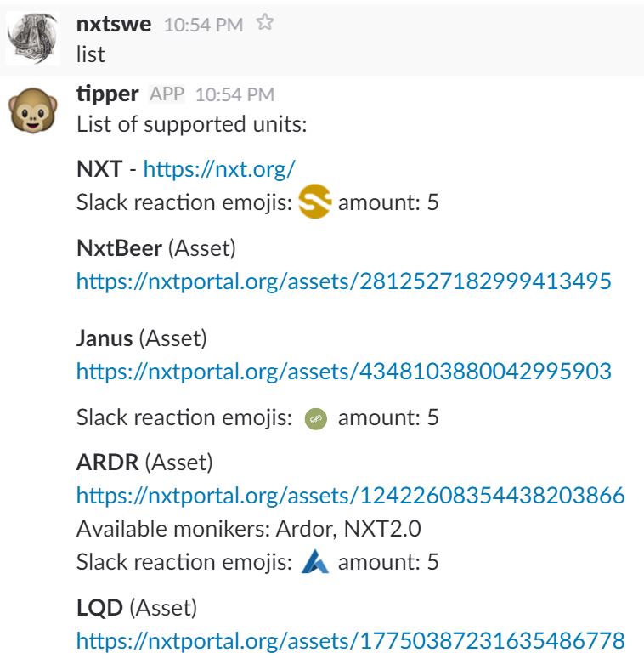
Task: Click the APP badge next to tipper
Action: click(167, 94)
